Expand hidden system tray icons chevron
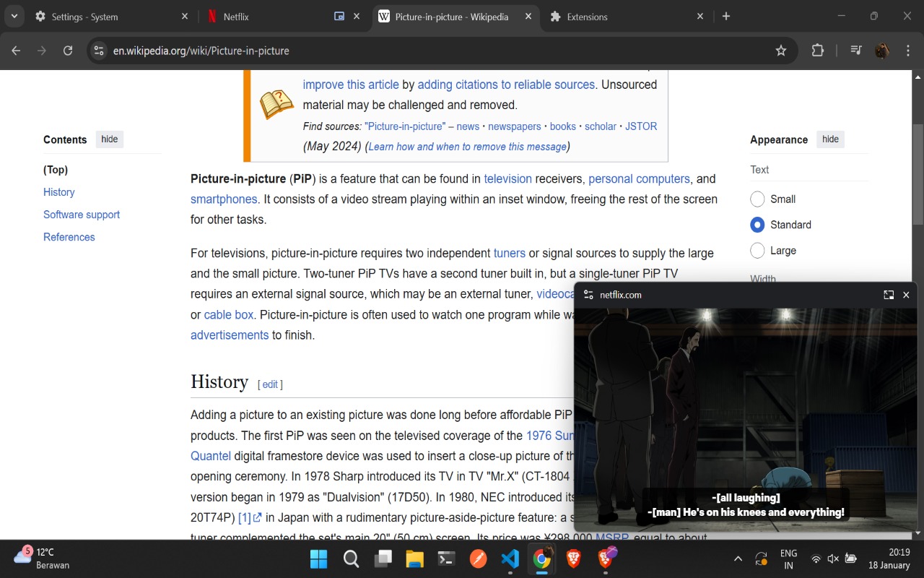This screenshot has height=578, width=924. [738, 558]
